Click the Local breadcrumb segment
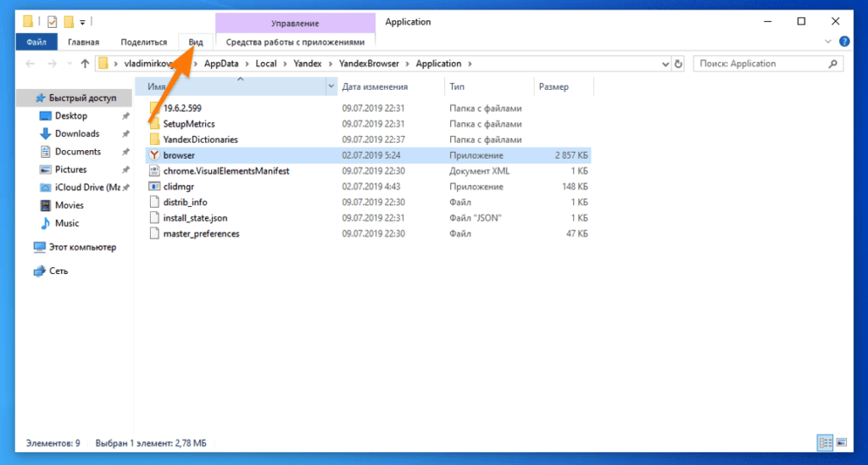Image resolution: width=868 pixels, height=465 pixels. tap(265, 64)
